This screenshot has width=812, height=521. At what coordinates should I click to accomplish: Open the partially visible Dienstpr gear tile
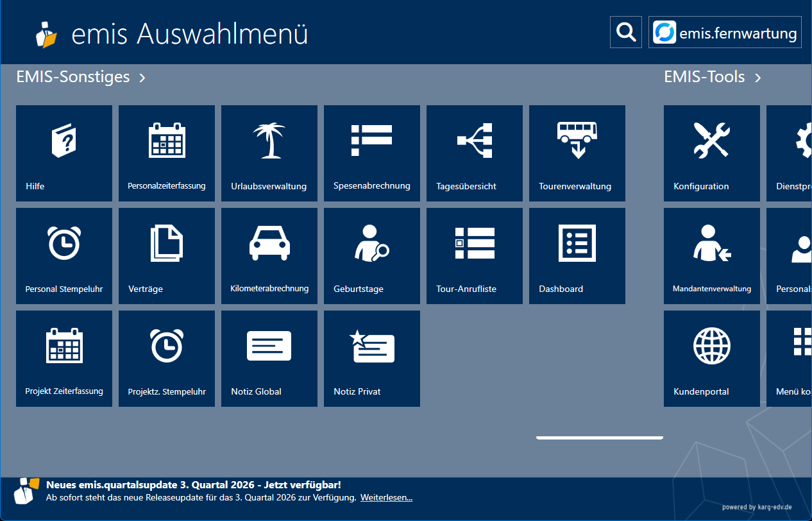tap(789, 153)
